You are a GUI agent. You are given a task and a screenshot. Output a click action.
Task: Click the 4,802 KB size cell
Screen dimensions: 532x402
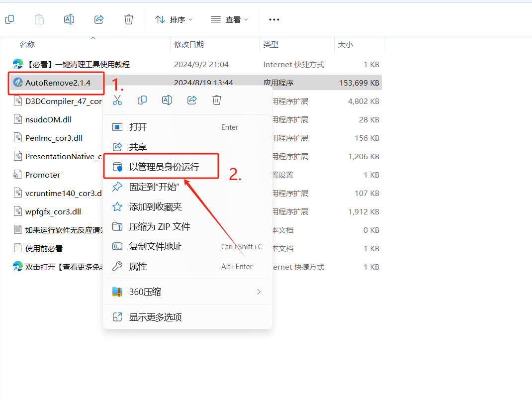point(363,101)
